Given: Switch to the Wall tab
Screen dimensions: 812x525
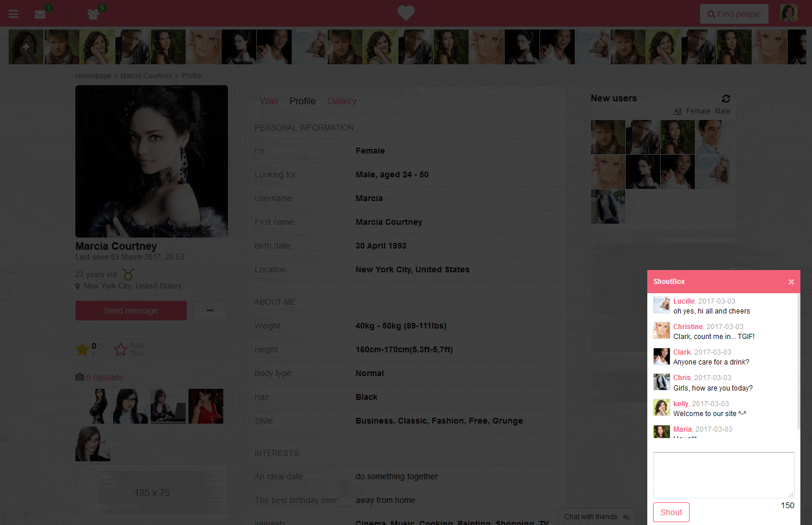Looking at the screenshot, I should coord(269,101).
